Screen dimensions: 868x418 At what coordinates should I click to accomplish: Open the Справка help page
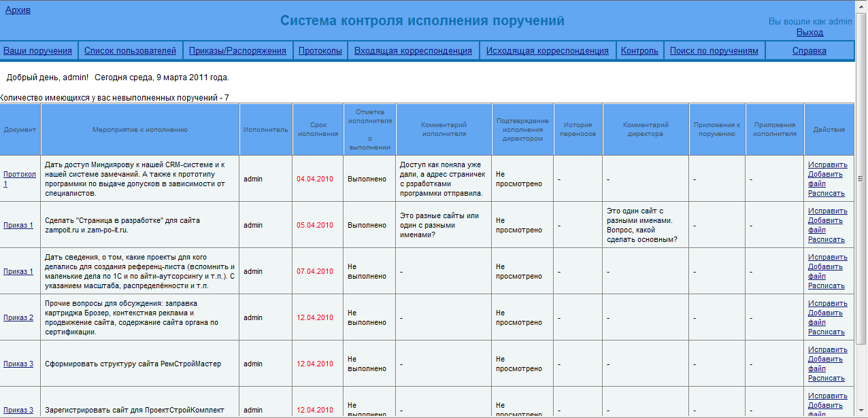pyautogui.click(x=809, y=50)
